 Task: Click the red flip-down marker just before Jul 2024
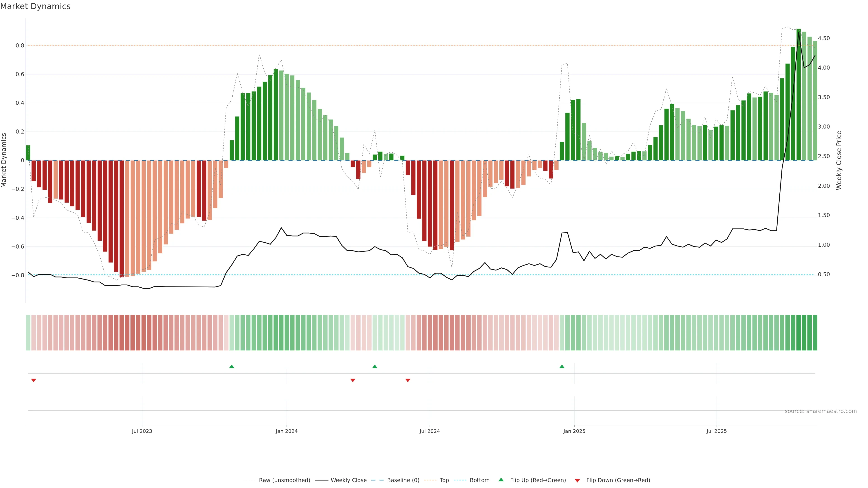pyautogui.click(x=408, y=380)
